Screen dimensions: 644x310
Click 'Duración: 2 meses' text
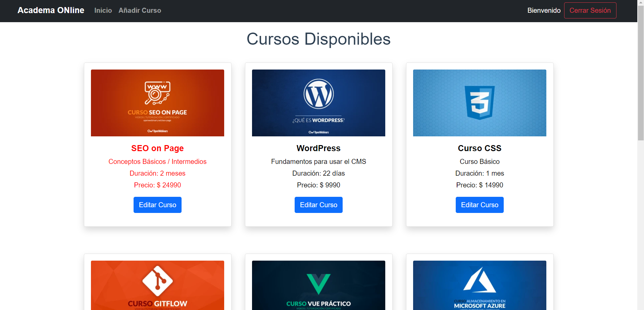point(157,173)
